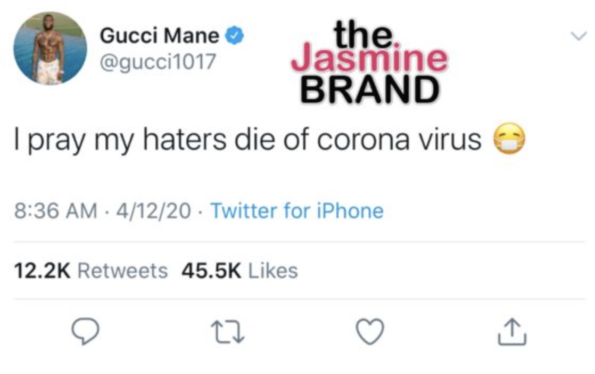The width and height of the screenshot is (595, 374).
Task: Click the @gucci1017 handle
Action: (157, 61)
